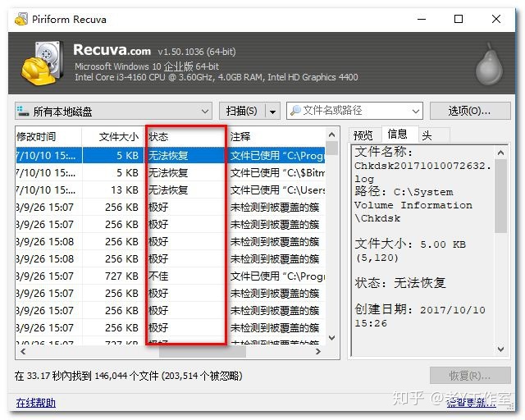This screenshot has height=420, width=525.
Task: Sort by 状态 column header
Action: 186,137
